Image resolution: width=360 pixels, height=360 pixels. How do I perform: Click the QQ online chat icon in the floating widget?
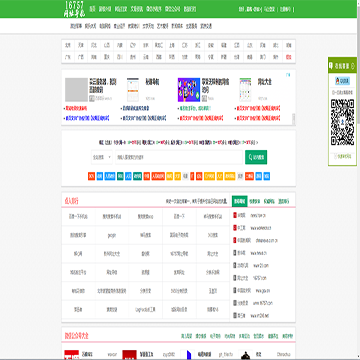[x=342, y=81]
